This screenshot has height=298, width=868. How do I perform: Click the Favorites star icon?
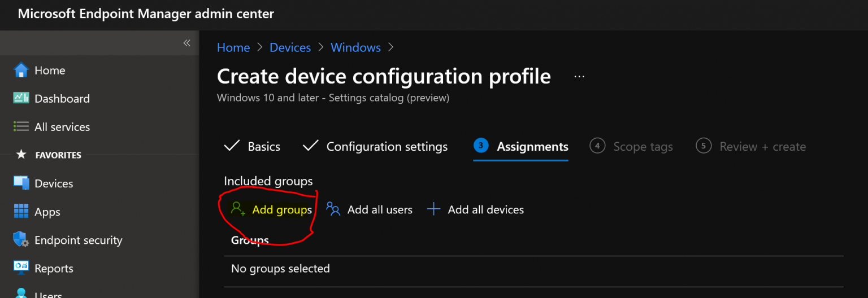pyautogui.click(x=21, y=155)
